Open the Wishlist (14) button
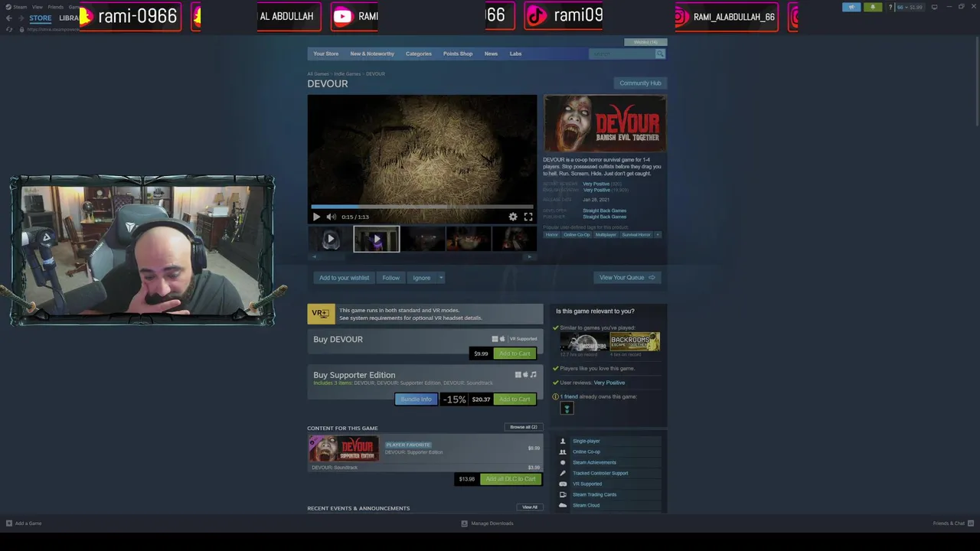Viewport: 980px width, 551px height. tap(645, 42)
